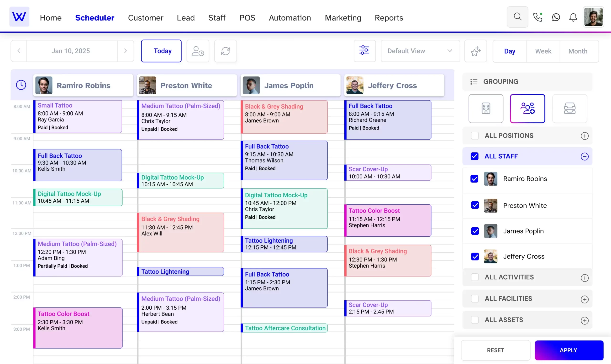This screenshot has width=611, height=364.
Task: Switch to Week tab view
Action: click(543, 51)
